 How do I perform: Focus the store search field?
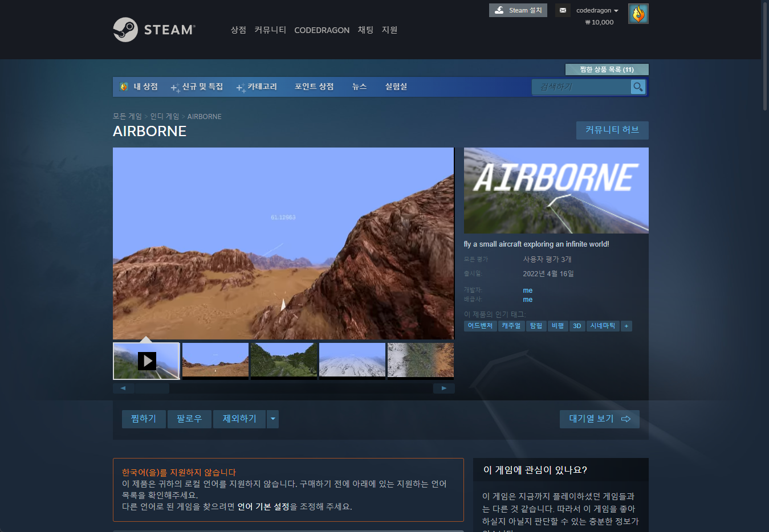point(581,87)
